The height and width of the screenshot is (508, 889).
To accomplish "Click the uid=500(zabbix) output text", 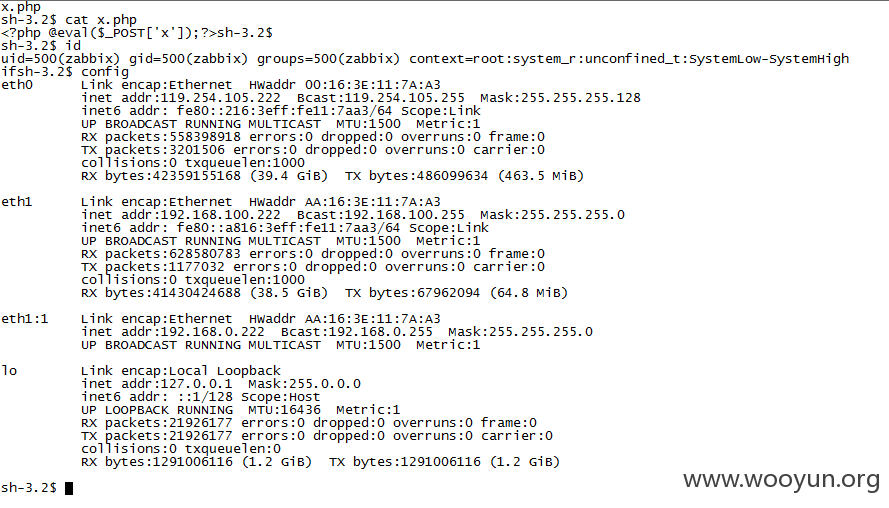I will pyautogui.click(x=61, y=59).
